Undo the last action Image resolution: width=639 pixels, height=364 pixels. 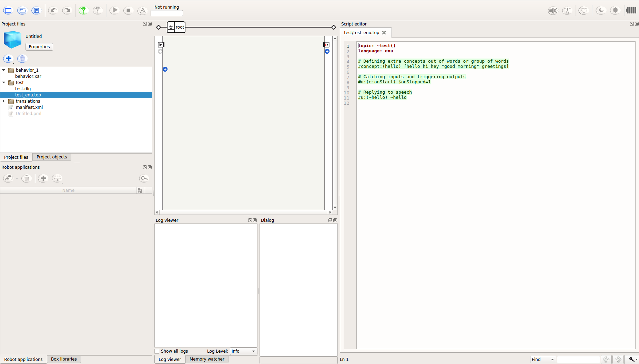point(53,11)
